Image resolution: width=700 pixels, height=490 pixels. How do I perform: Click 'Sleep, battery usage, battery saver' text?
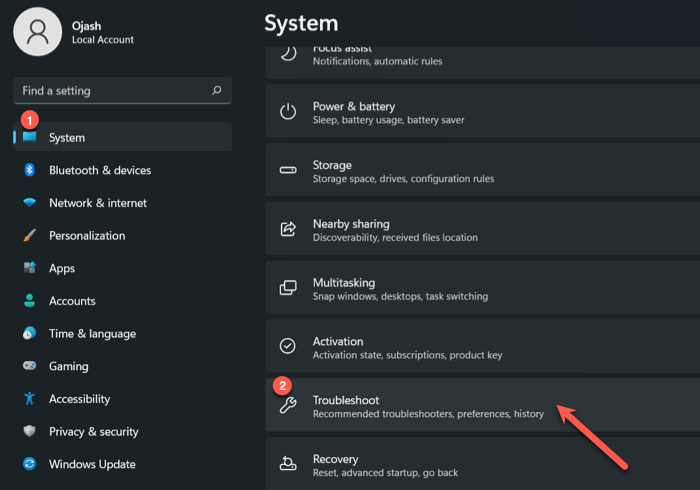pyautogui.click(x=388, y=120)
